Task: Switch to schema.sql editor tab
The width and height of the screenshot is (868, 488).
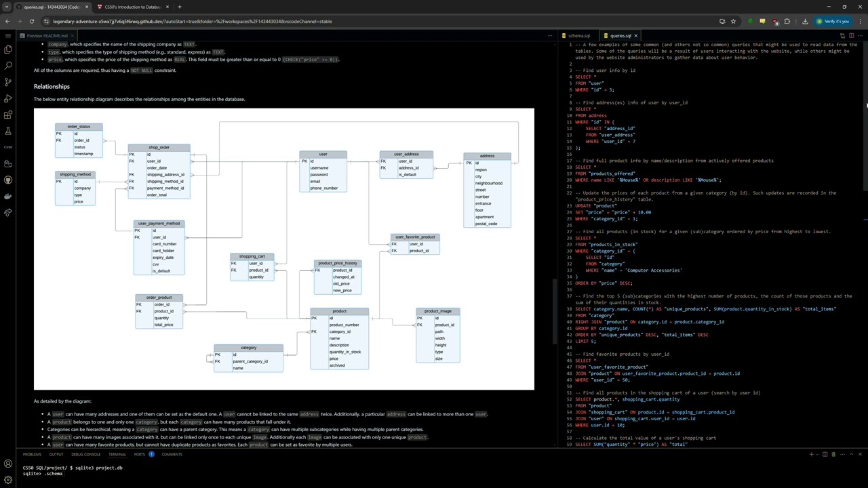Action: point(578,35)
